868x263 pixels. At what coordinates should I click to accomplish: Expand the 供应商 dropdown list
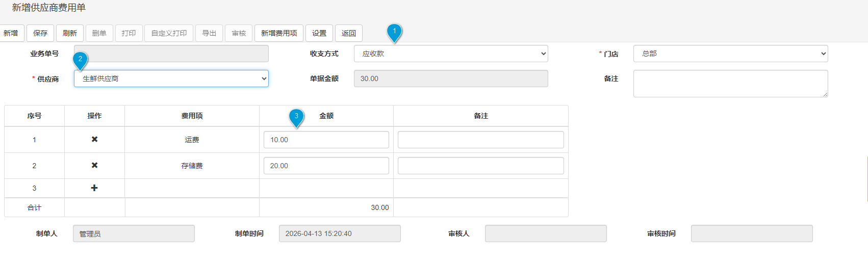[x=171, y=78]
